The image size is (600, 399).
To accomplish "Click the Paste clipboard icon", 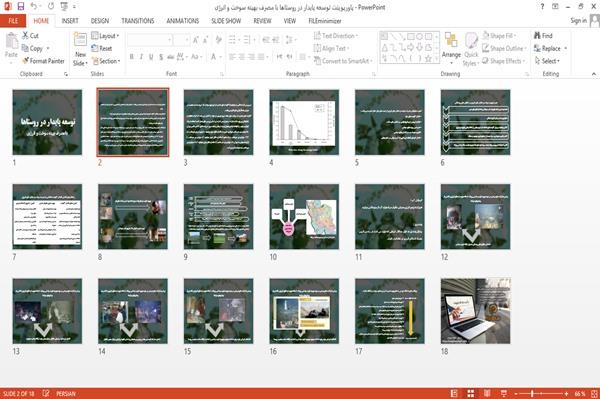I will [11, 41].
